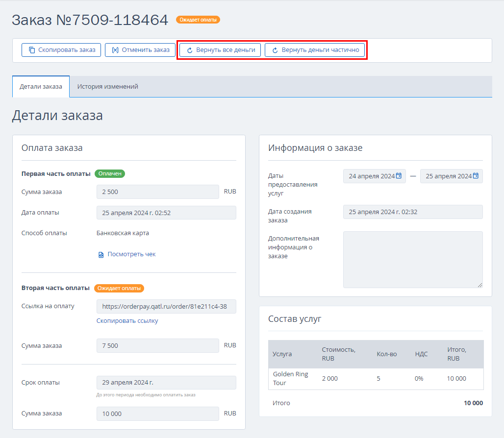Click Вернуть деньги частично button label
Viewport: 504px width, 438px height.
(x=321, y=50)
